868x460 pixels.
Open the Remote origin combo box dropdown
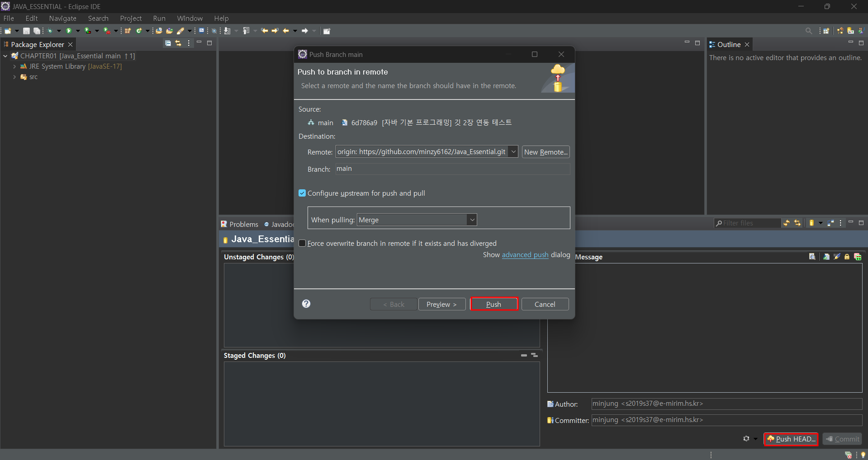[x=513, y=152]
